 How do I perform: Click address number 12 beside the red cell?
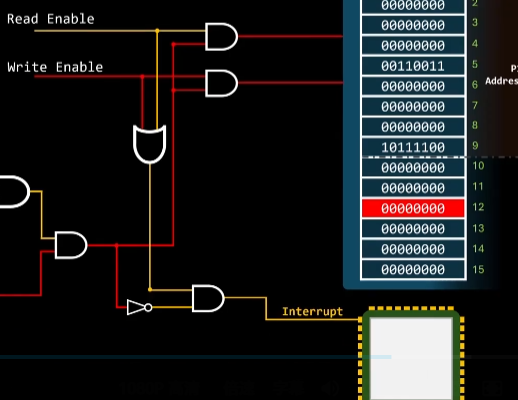(478, 207)
